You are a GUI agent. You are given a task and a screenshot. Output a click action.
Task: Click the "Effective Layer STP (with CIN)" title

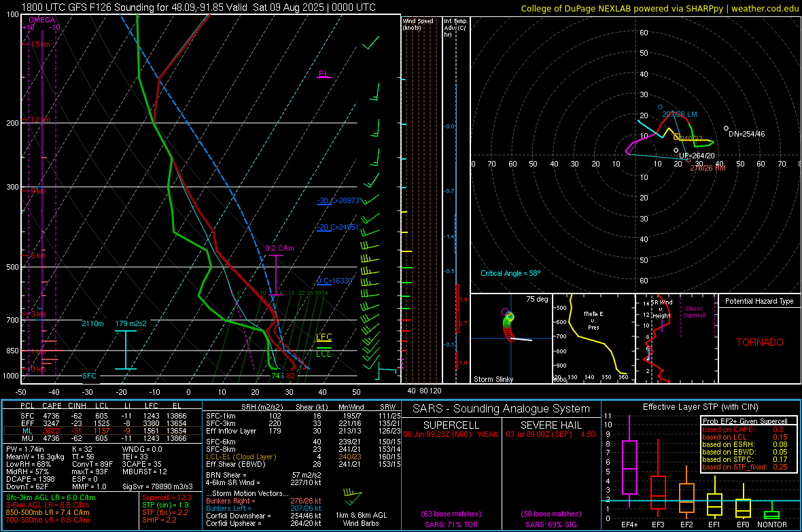tap(700, 407)
